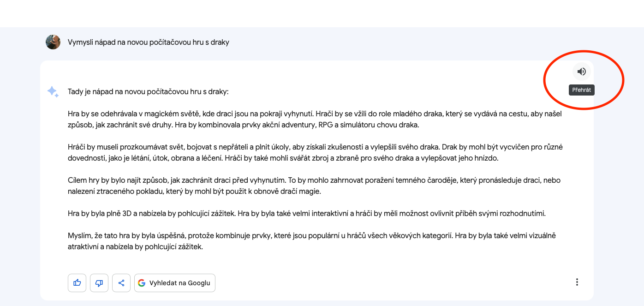Click the user prompt text about dragons
Viewport: 644px width, 306px height.
click(148, 42)
